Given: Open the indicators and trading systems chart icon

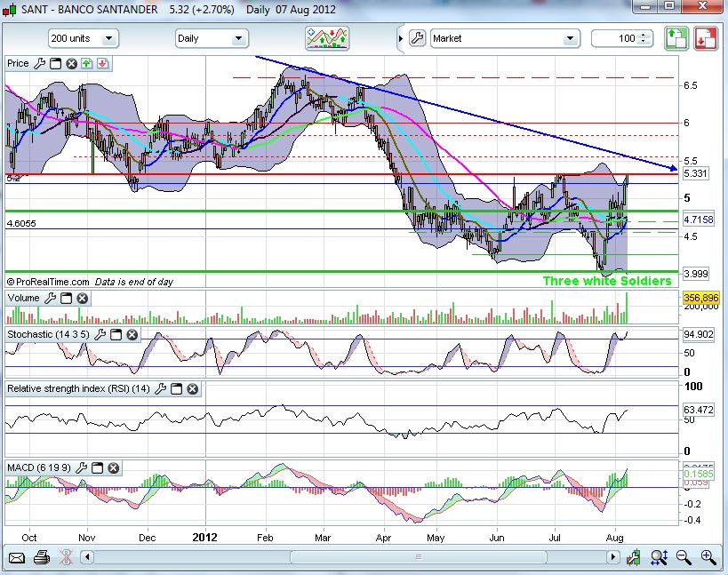Looking at the screenshot, I should [327, 38].
